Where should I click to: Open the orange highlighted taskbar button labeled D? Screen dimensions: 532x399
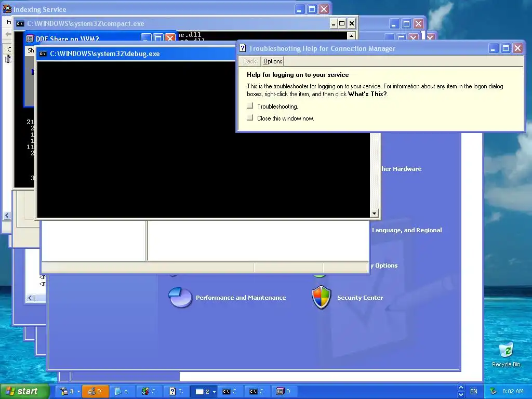pyautogui.click(x=96, y=391)
